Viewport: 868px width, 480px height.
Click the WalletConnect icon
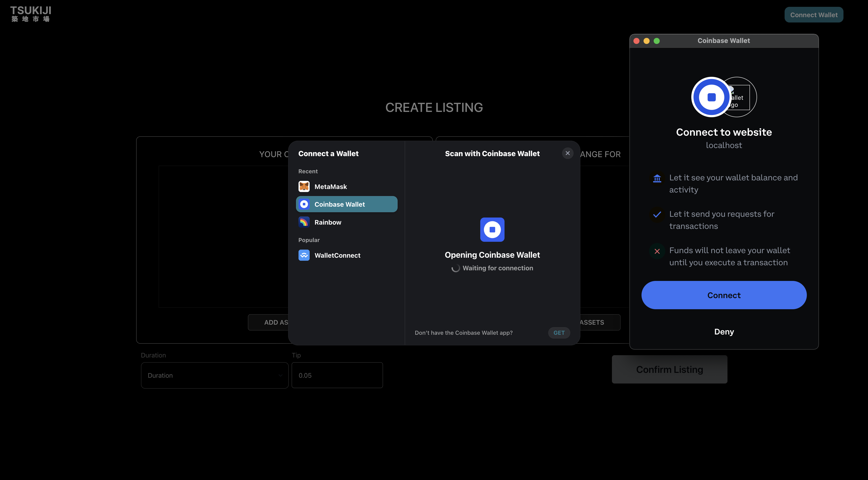[304, 255]
